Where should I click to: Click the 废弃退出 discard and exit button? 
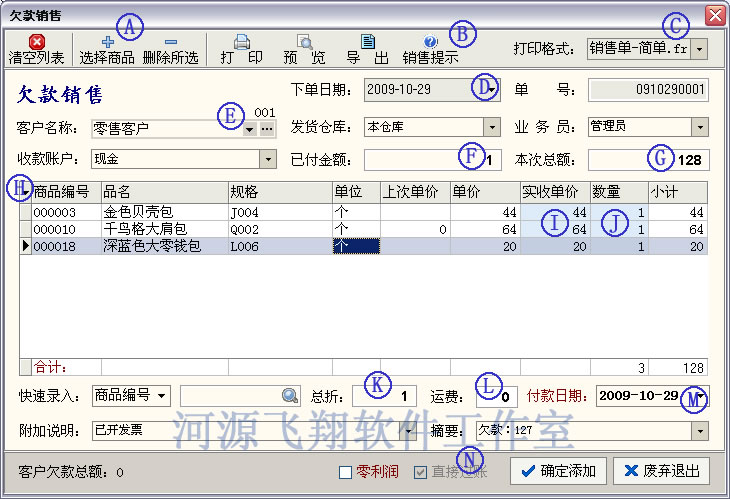coord(658,471)
